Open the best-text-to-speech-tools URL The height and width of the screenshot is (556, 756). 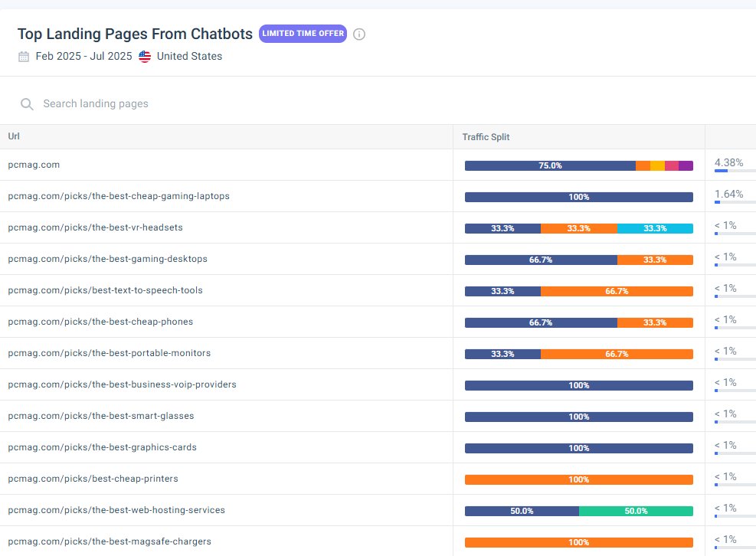tap(105, 290)
